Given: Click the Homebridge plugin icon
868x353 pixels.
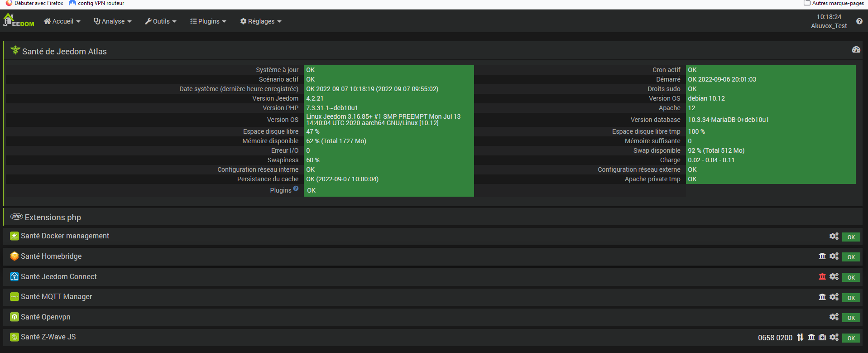Looking at the screenshot, I should [x=14, y=256].
